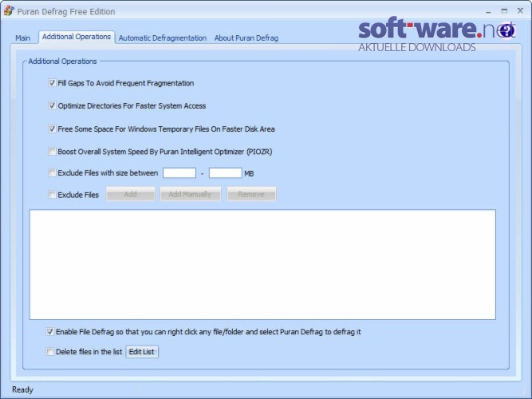This screenshot has height=399, width=532.
Task: Click the minimum file size input box
Action: tap(179, 173)
